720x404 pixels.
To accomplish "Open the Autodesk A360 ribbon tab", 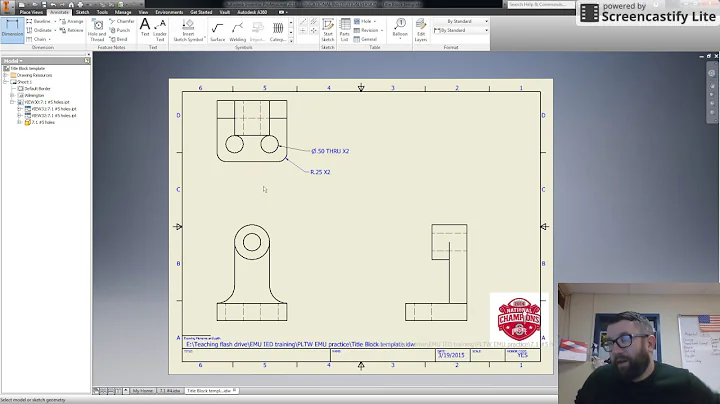I will tap(252, 12).
